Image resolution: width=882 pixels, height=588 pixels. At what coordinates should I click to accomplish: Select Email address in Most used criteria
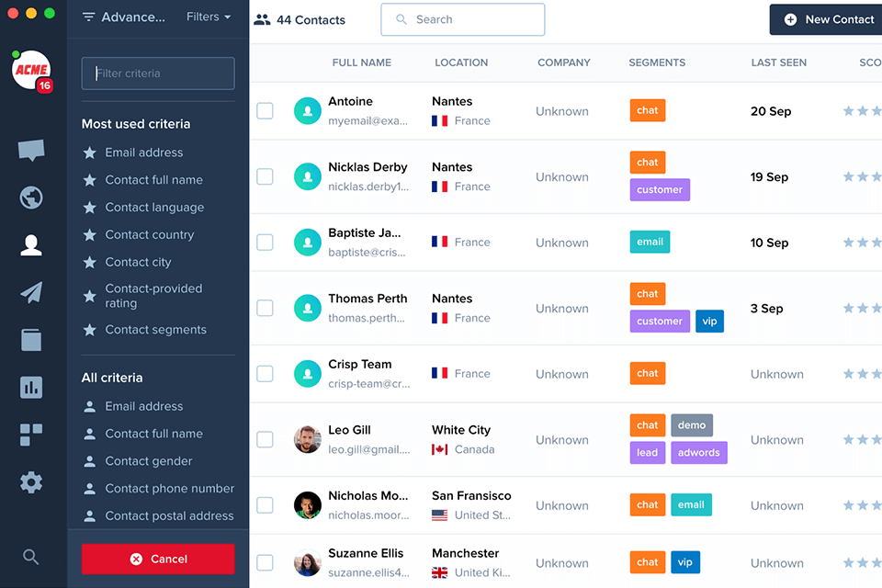pos(144,153)
